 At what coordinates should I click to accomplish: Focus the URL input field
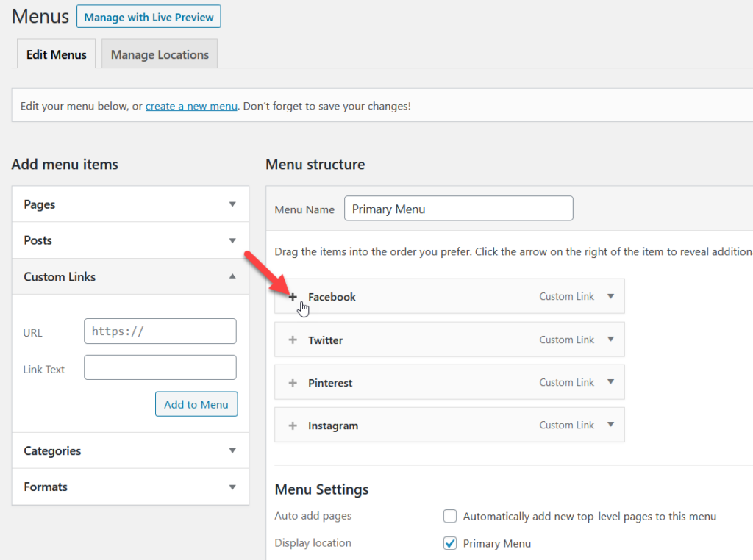click(160, 331)
